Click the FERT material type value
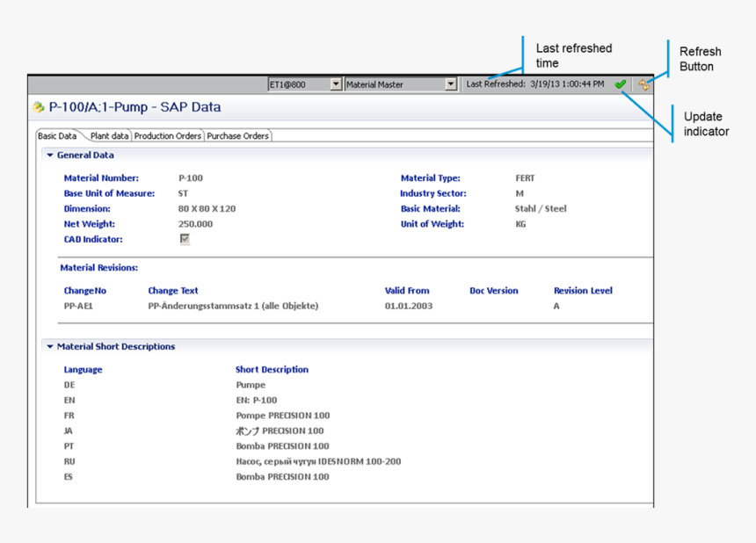This screenshot has height=543, width=756. (x=525, y=177)
